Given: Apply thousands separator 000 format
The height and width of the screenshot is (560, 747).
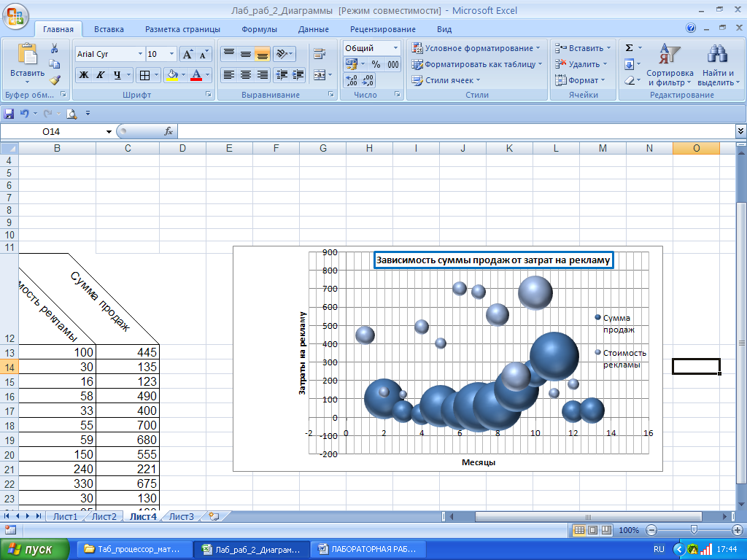Looking at the screenshot, I should (393, 64).
